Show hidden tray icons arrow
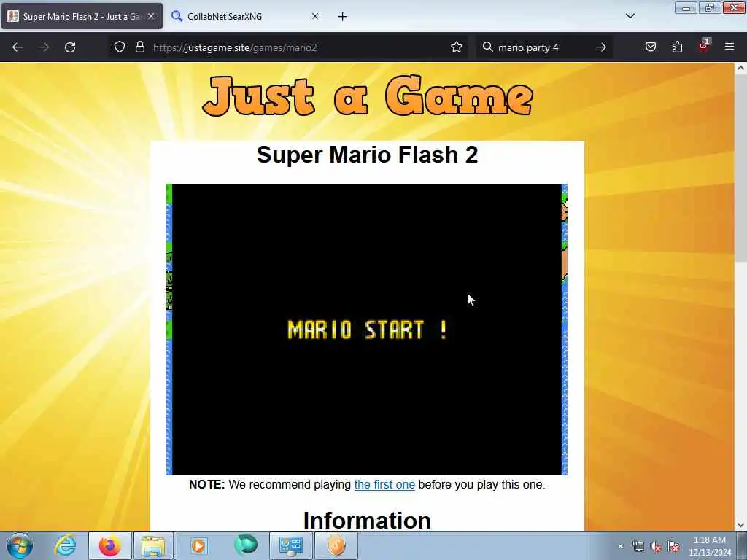The height and width of the screenshot is (560, 747). 620,547
